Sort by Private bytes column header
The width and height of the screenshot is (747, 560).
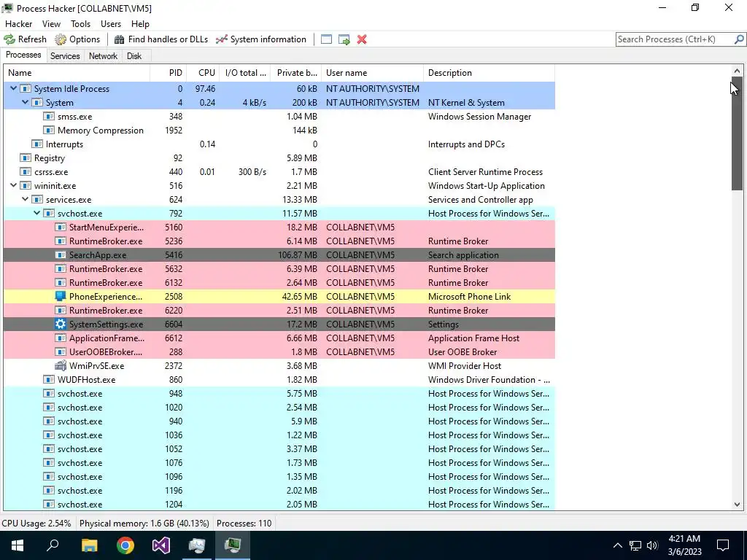click(296, 73)
